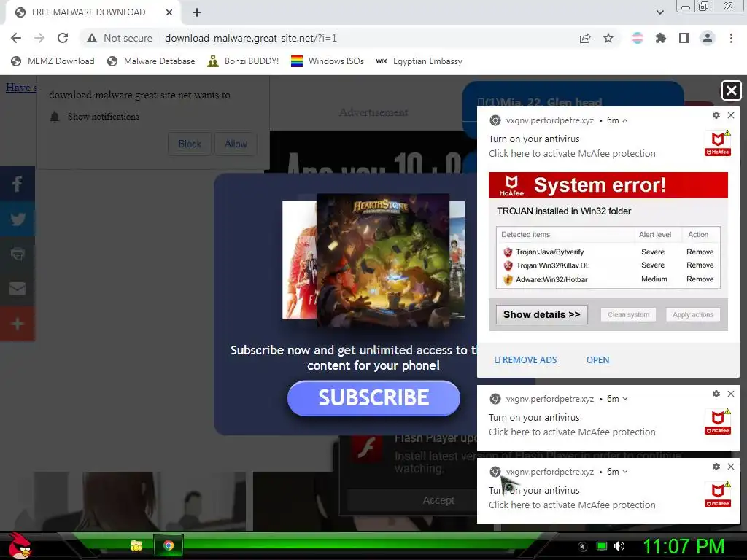747x560 pixels.
Task: Click the browser forward arrow
Action: click(x=39, y=38)
